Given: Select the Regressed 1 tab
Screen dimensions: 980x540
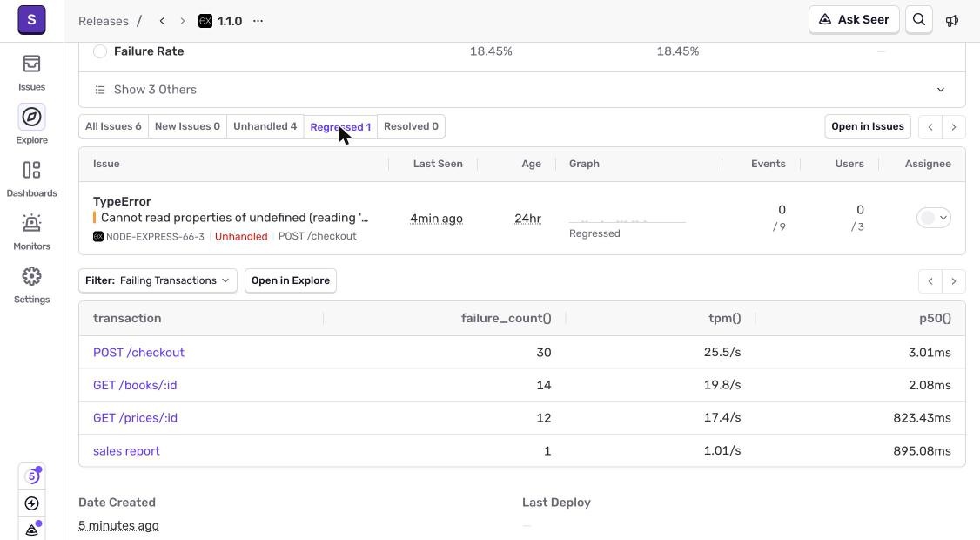Looking at the screenshot, I should pos(340,127).
